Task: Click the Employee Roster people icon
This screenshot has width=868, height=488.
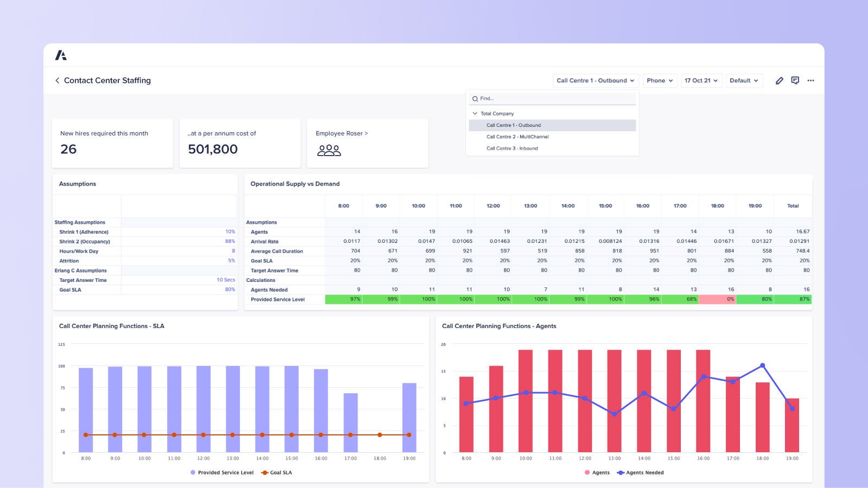Action: click(x=330, y=150)
